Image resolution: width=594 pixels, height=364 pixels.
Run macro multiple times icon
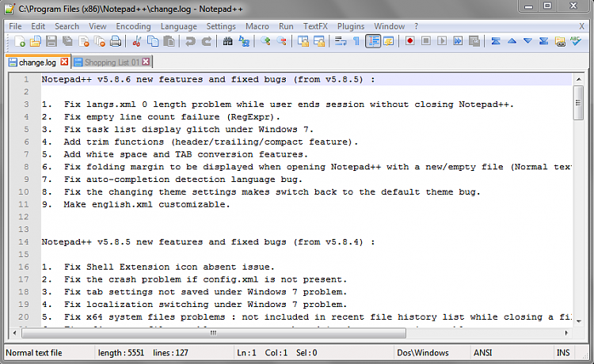click(458, 41)
